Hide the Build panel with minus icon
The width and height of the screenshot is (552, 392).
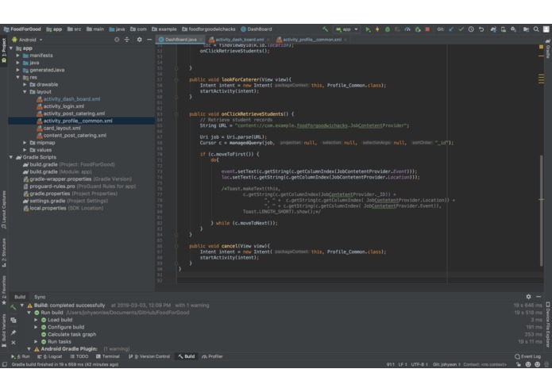tap(538, 297)
